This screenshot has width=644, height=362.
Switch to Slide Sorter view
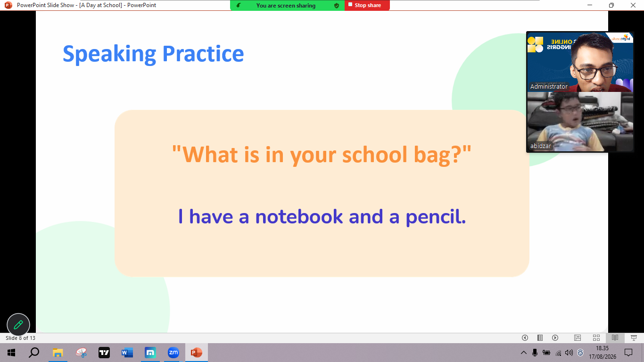coord(596,338)
